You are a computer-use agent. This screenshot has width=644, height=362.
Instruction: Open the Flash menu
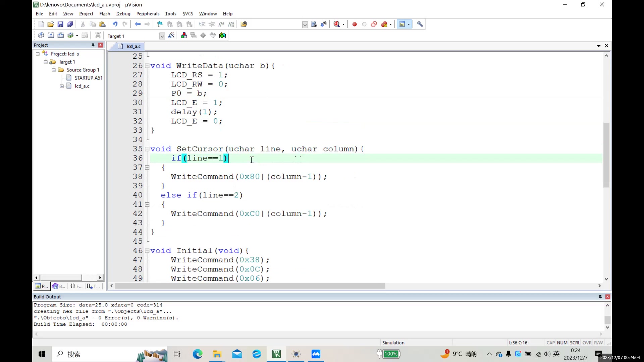point(105,14)
